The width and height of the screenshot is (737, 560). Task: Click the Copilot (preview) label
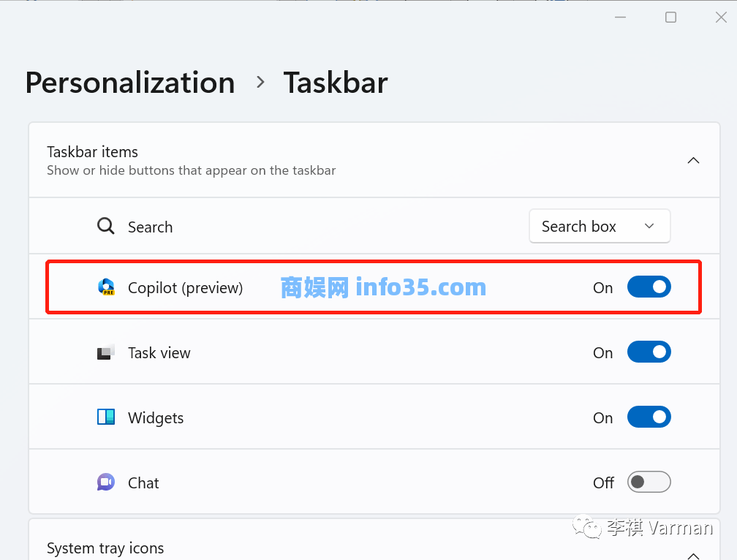pyautogui.click(x=185, y=288)
